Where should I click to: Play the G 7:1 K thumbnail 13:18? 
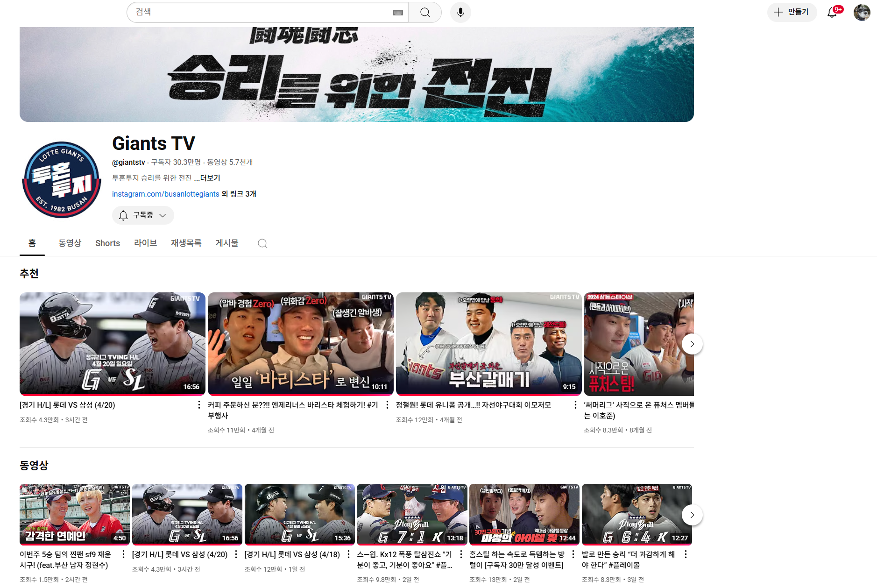[x=412, y=514]
